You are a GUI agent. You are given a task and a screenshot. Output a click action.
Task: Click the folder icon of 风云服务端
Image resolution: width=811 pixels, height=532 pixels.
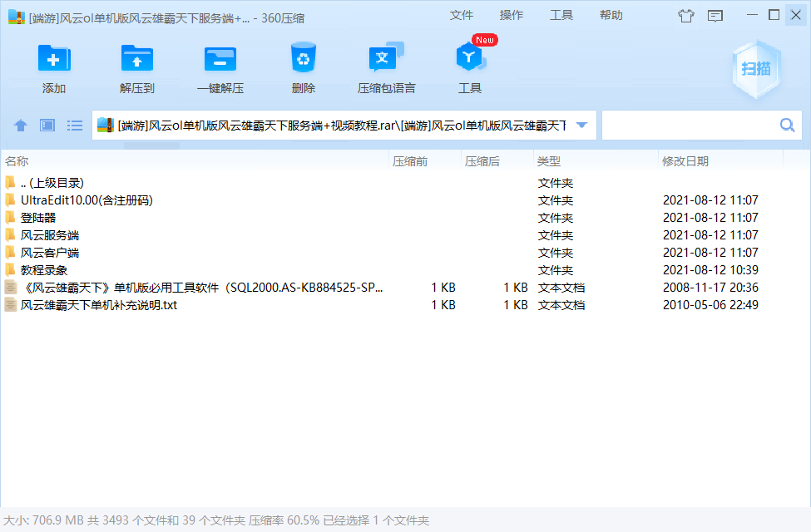[10, 235]
